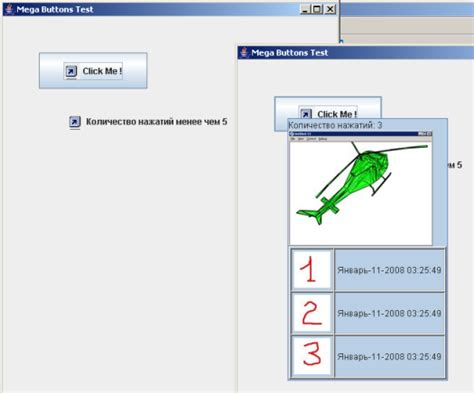Image resolution: width=474 pixels, height=393 pixels.
Task: Click the Java icon in second window title
Action: (x=245, y=53)
